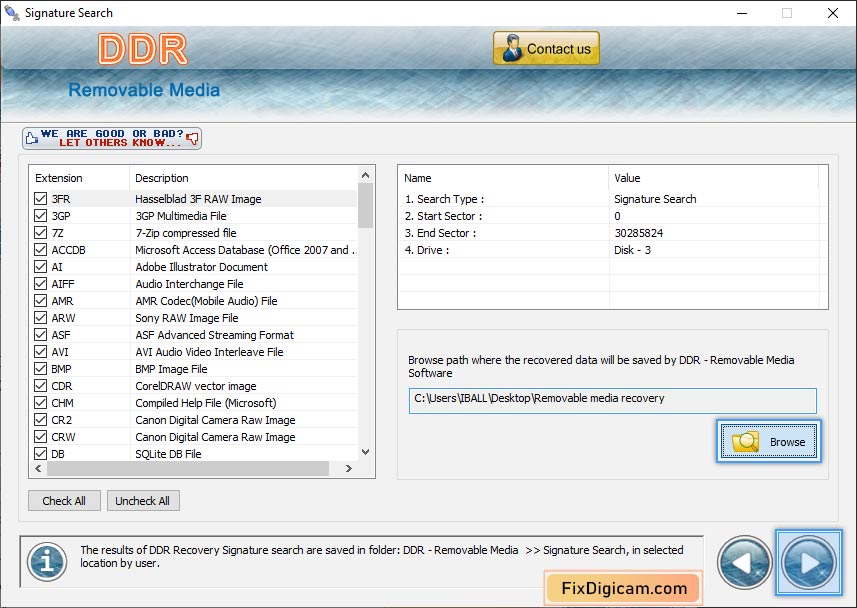Click the Signature Search title bar icon
857x608 pixels.
point(11,13)
